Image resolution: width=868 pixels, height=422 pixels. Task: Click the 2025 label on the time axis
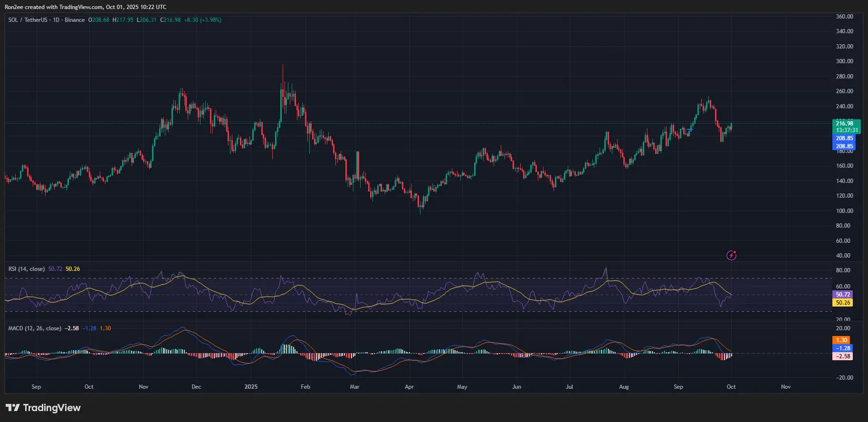coord(251,387)
